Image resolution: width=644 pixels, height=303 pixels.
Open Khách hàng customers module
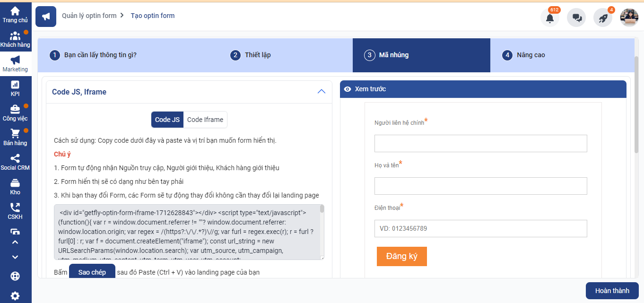[15, 39]
